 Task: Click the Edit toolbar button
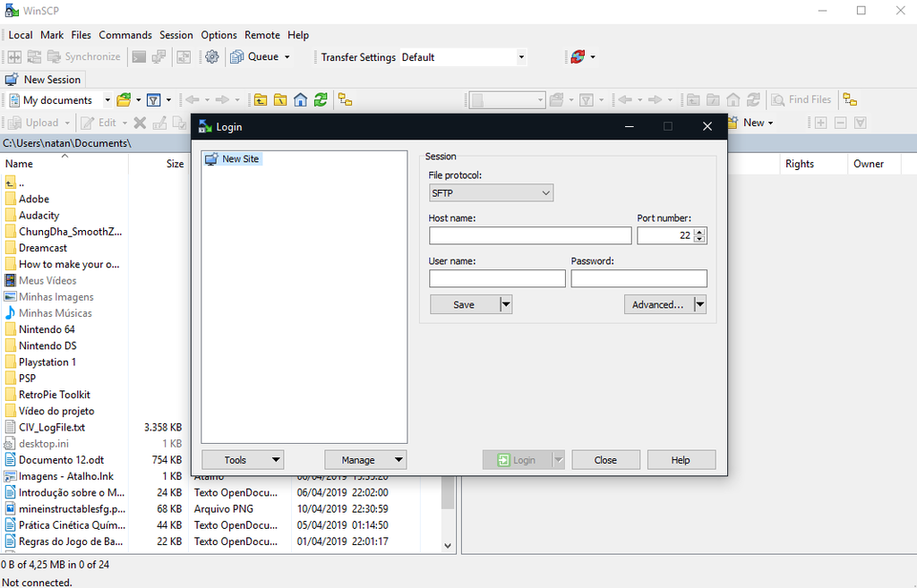99,123
